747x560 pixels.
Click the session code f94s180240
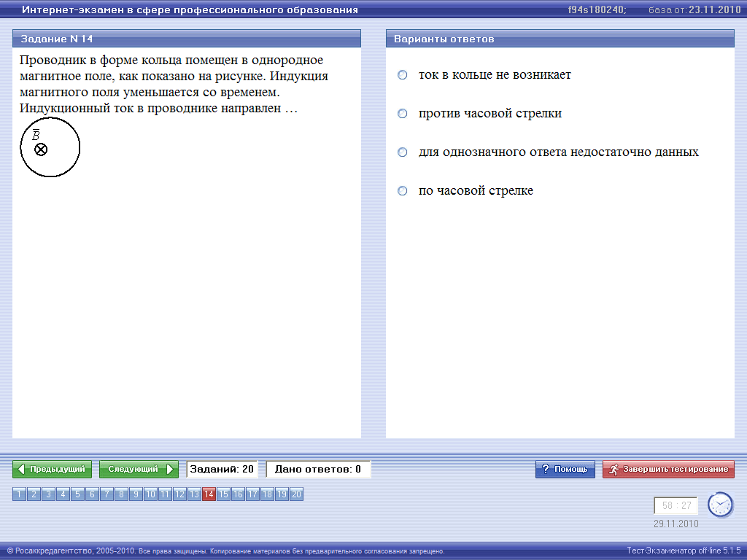point(597,9)
